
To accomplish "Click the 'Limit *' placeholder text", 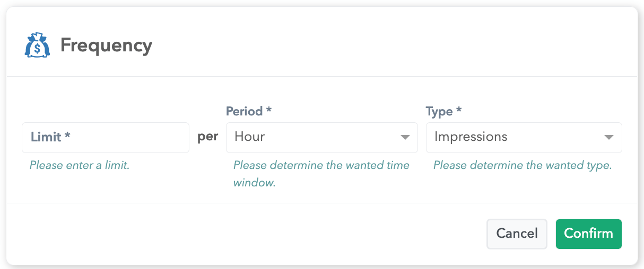I will click(51, 137).
